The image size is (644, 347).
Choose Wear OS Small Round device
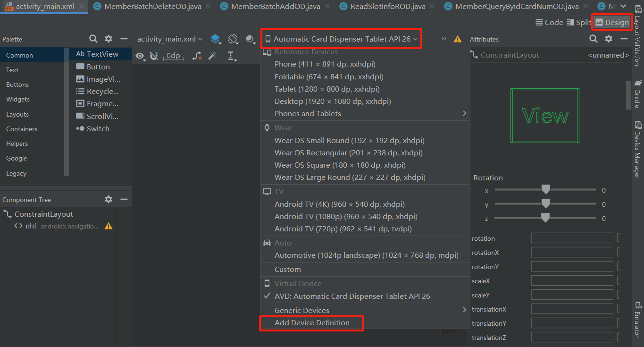pos(365,140)
